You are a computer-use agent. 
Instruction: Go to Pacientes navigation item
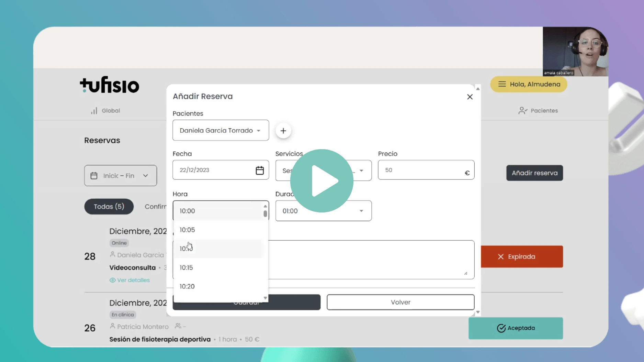[x=538, y=111]
